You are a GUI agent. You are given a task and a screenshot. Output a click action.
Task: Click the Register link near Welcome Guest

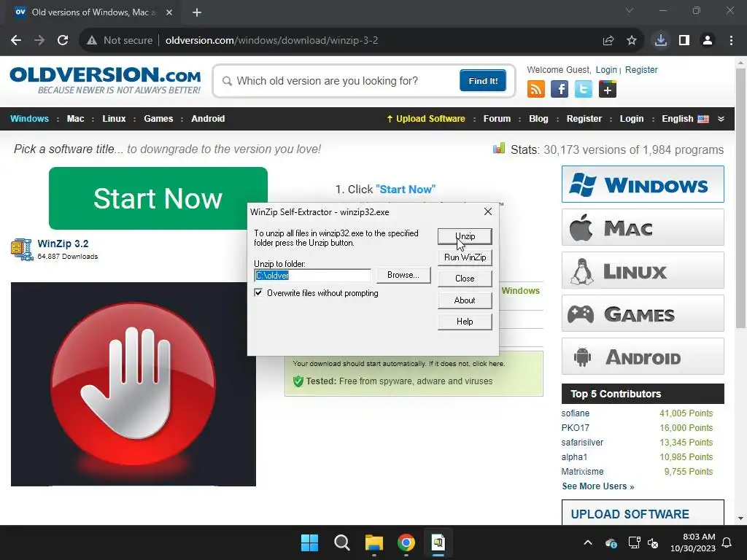pos(641,69)
